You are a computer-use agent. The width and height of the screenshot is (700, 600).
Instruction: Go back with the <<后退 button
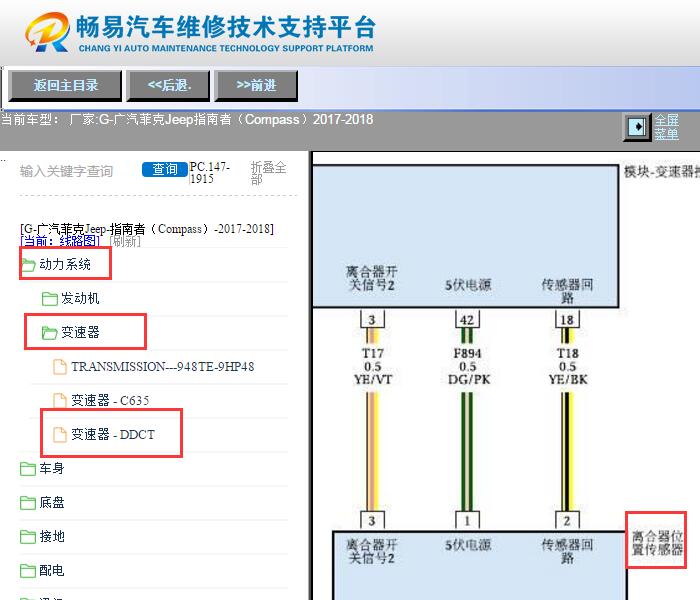coord(168,85)
